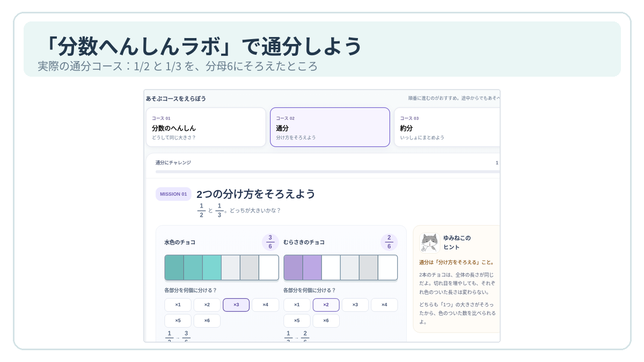Click the label あそぶコースをえらぼう
Image resolution: width=644 pixels, height=362 pixels.
point(176,99)
